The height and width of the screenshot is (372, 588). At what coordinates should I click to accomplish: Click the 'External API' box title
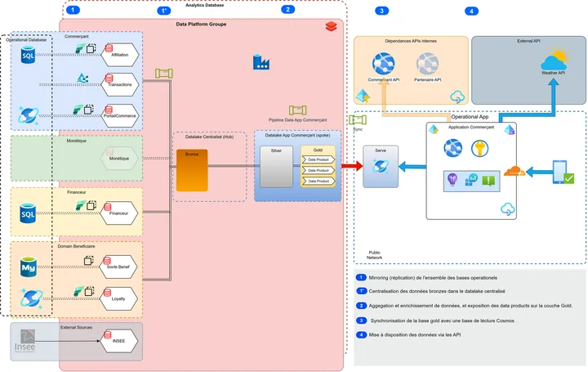[x=528, y=41]
